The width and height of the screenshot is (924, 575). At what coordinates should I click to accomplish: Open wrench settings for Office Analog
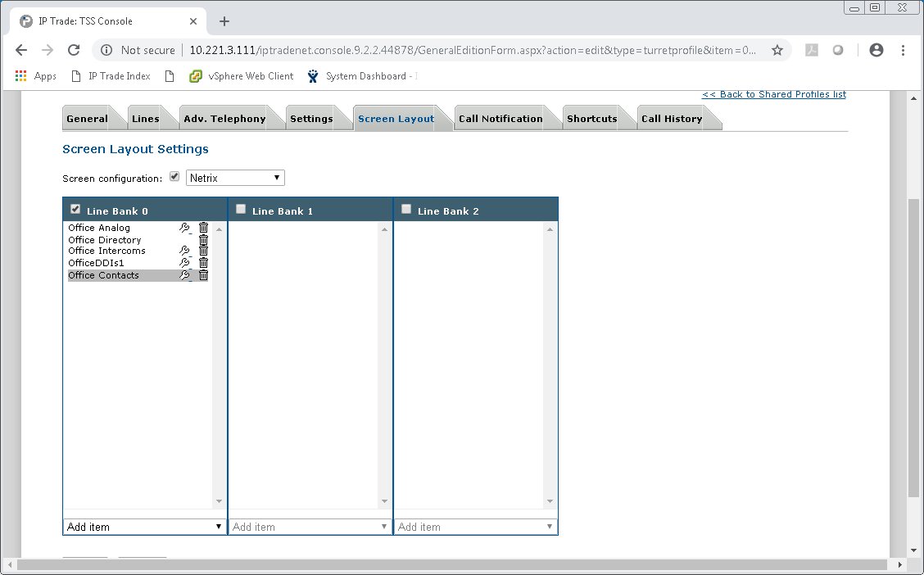pos(183,228)
